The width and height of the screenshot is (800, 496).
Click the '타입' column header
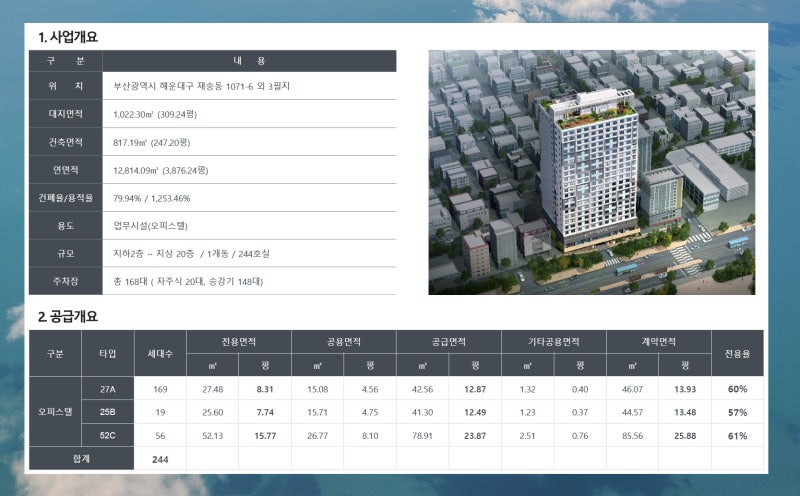pos(108,353)
